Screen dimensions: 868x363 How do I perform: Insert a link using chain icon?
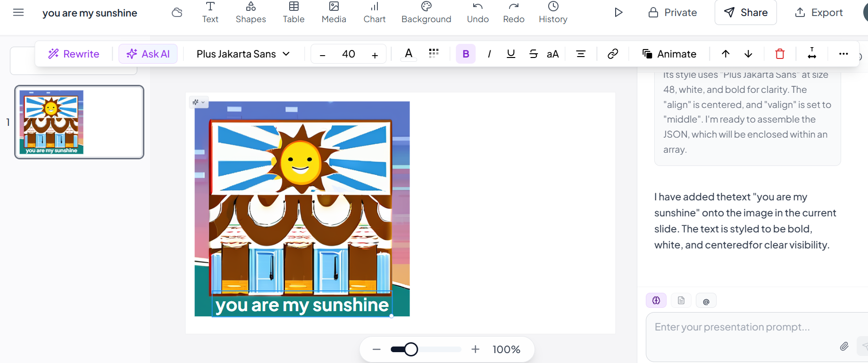tap(613, 54)
